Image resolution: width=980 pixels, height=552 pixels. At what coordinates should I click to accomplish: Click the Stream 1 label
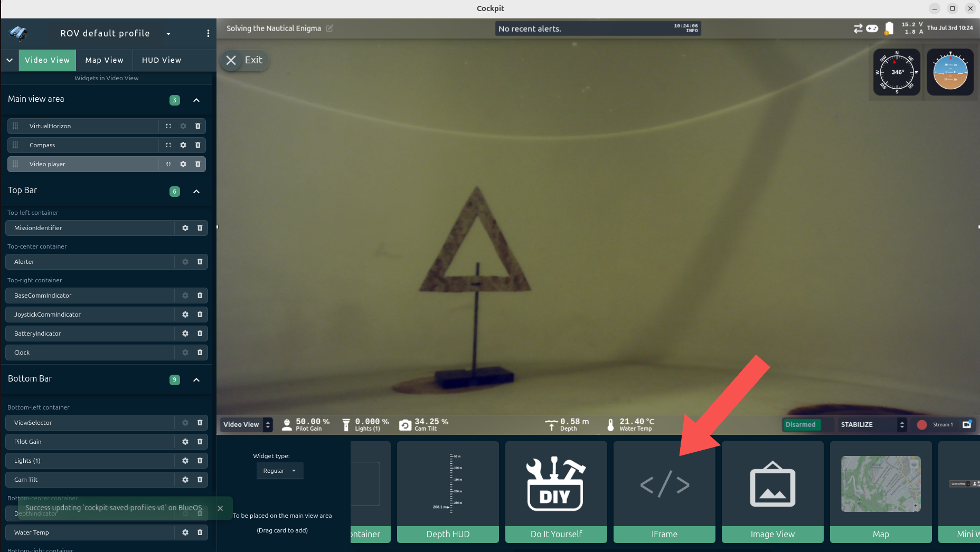[x=943, y=425]
